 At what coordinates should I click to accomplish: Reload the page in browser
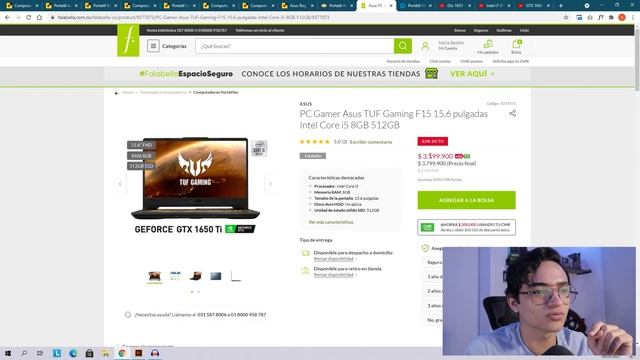pyautogui.click(x=29, y=18)
